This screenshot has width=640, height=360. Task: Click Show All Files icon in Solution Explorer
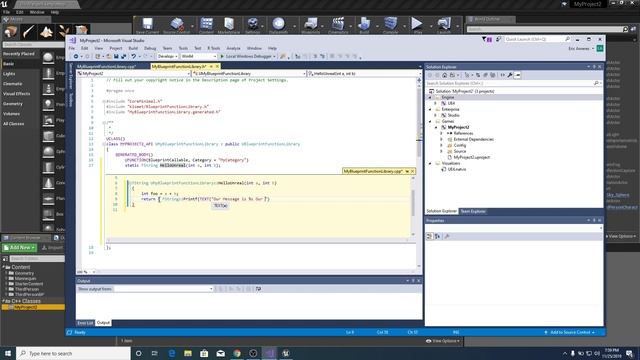[x=493, y=75]
